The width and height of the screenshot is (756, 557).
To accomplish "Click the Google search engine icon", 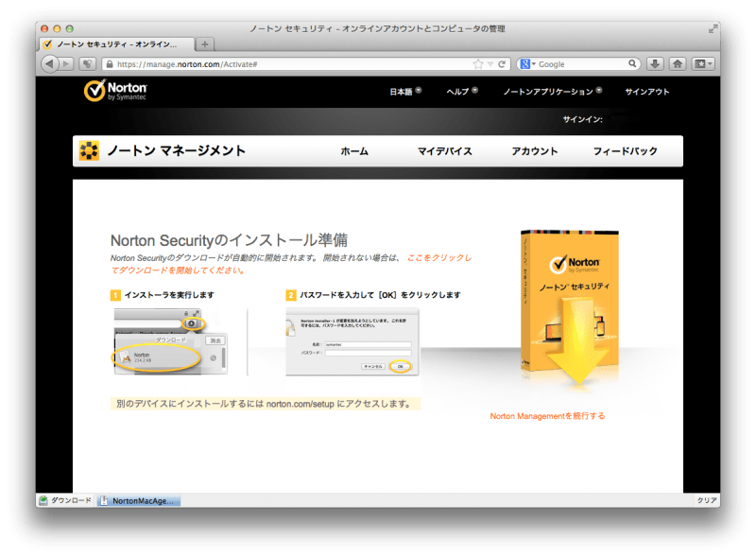I will (525, 63).
